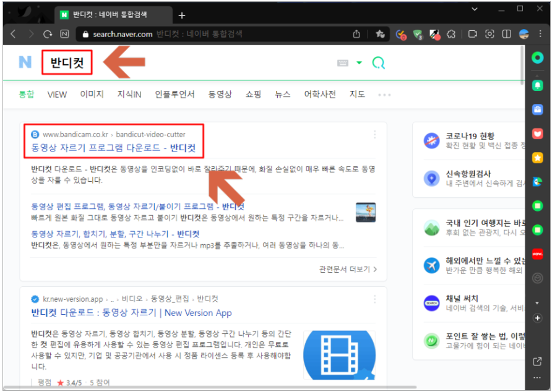Viewport: 552px width, 392px height.
Task: Expand the search history dropdown arrow
Action: click(359, 62)
